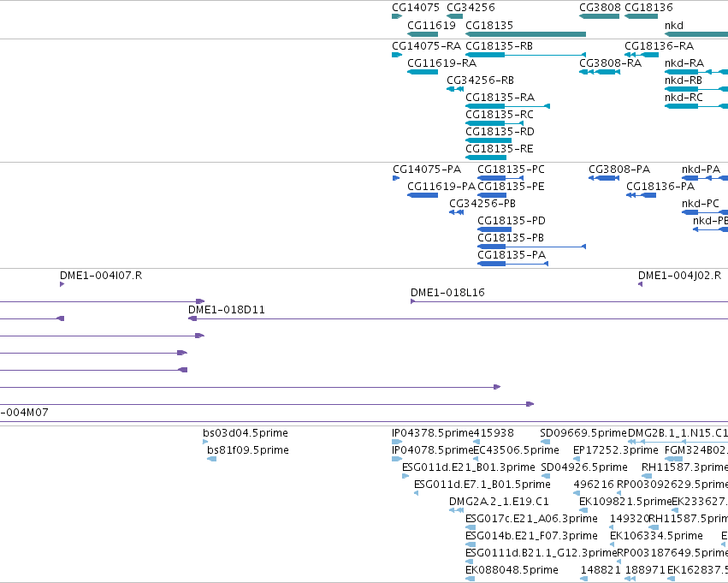Click the CG14075 gene label
728x583 pixels.
pos(416,8)
